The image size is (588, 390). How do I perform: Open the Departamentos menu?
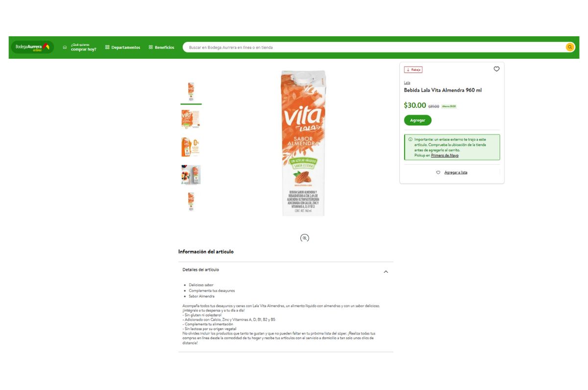[x=122, y=48]
